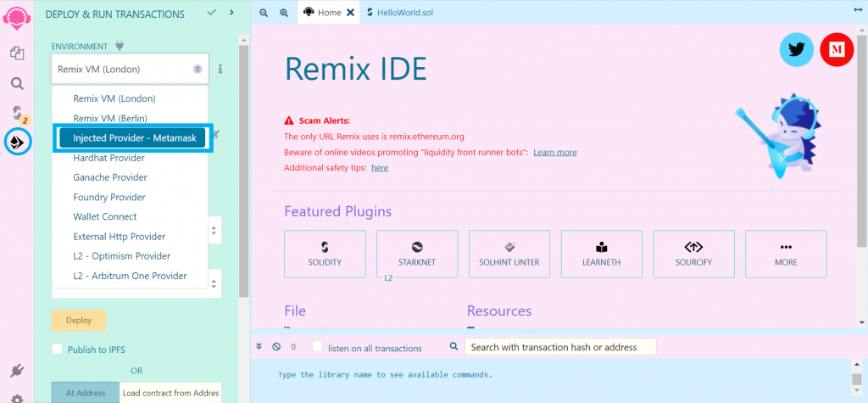868x403 pixels.
Task: Open the safety tips 'here' link
Action: [379, 167]
